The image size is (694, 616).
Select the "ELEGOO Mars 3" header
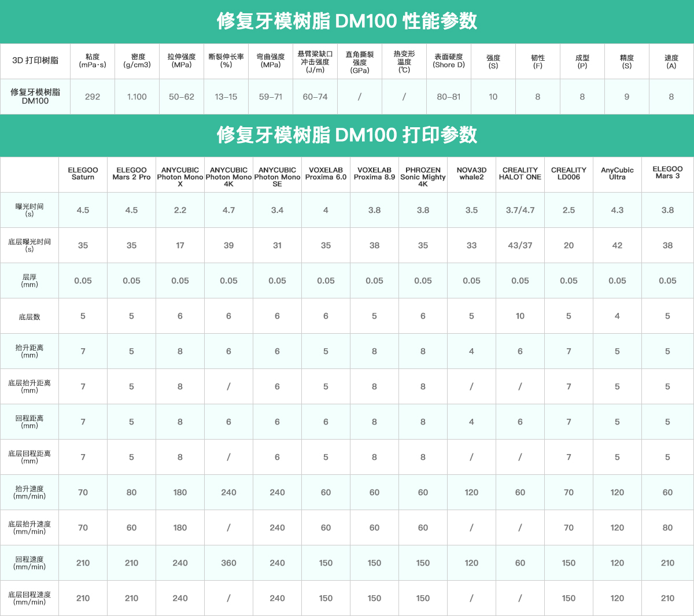coord(667,172)
